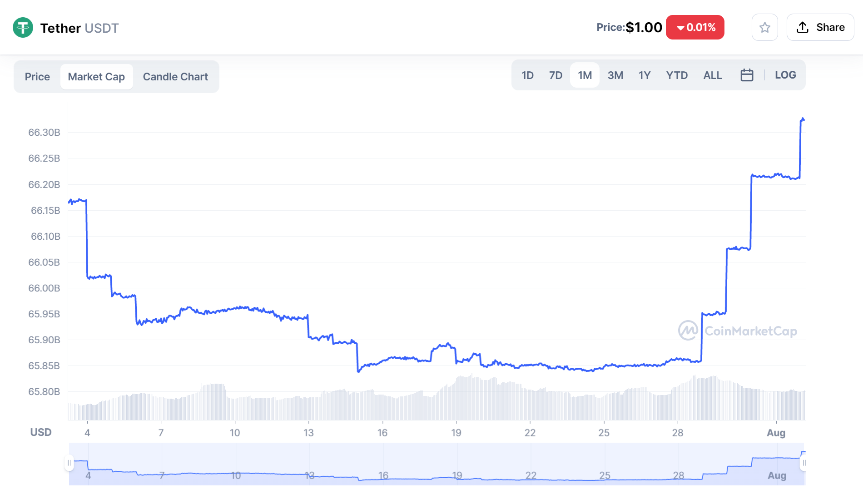This screenshot has height=504, width=863.
Task: Click the $1.00 price value
Action: [x=644, y=28]
